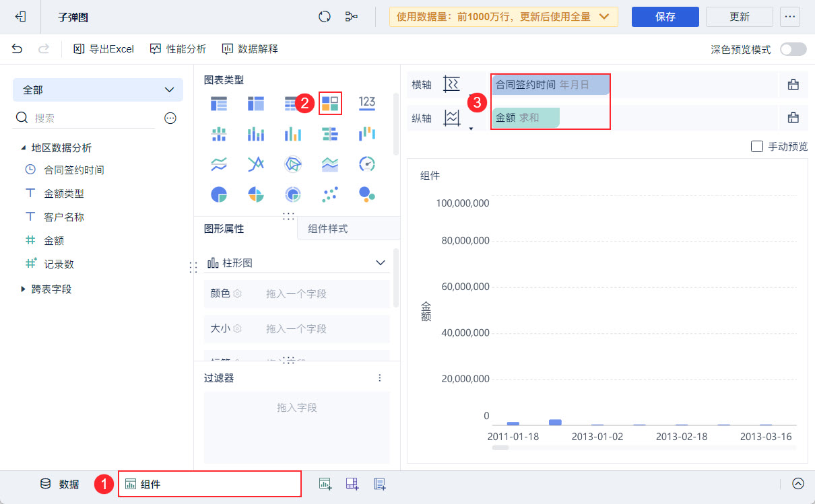Enable the 手动预览 checkbox
Viewport: 815px width, 504px height.
coord(757,146)
